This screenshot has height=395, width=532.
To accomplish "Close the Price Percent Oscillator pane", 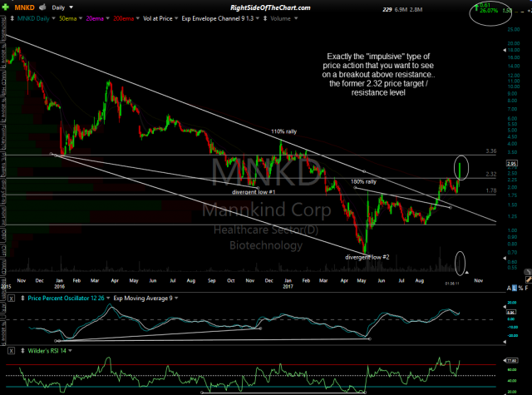I will pyautogui.click(x=11, y=299).
